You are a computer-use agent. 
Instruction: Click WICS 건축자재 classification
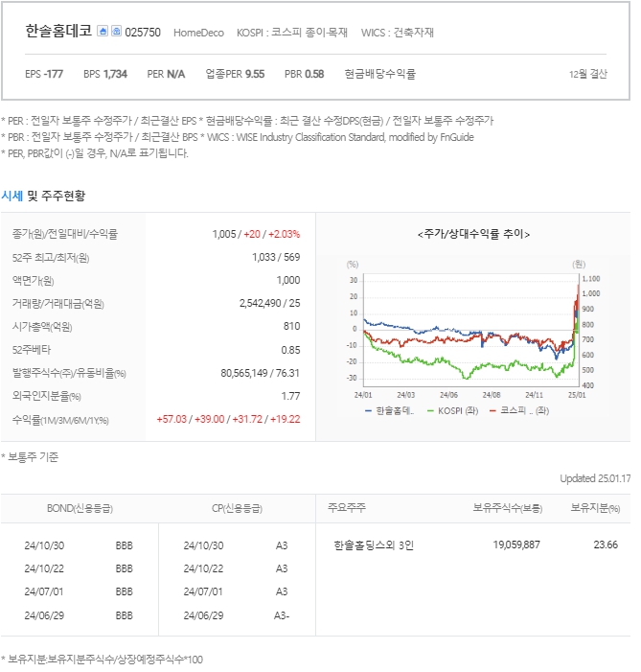click(x=398, y=33)
